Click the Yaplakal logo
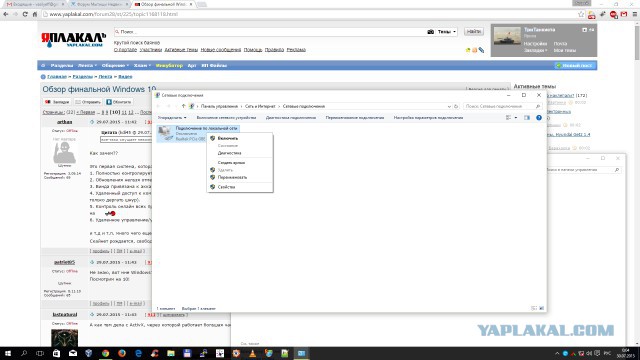The image size is (640, 360). [73, 40]
